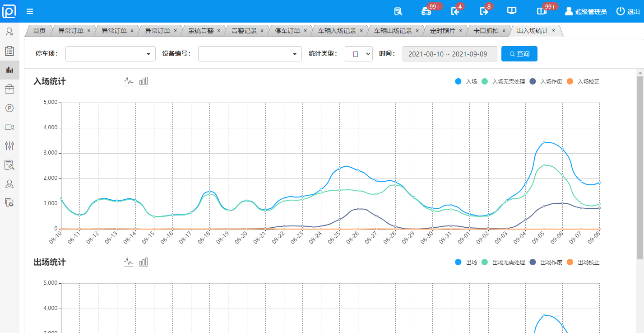The height and width of the screenshot is (333, 644).
Task: Close the 系统告警 tab
Action: pyautogui.click(x=219, y=31)
